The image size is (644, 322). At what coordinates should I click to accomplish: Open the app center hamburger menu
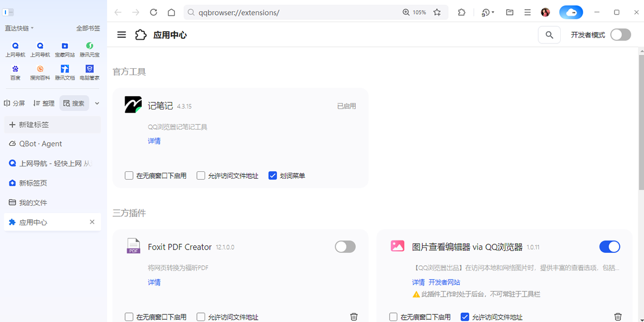pyautogui.click(x=122, y=35)
